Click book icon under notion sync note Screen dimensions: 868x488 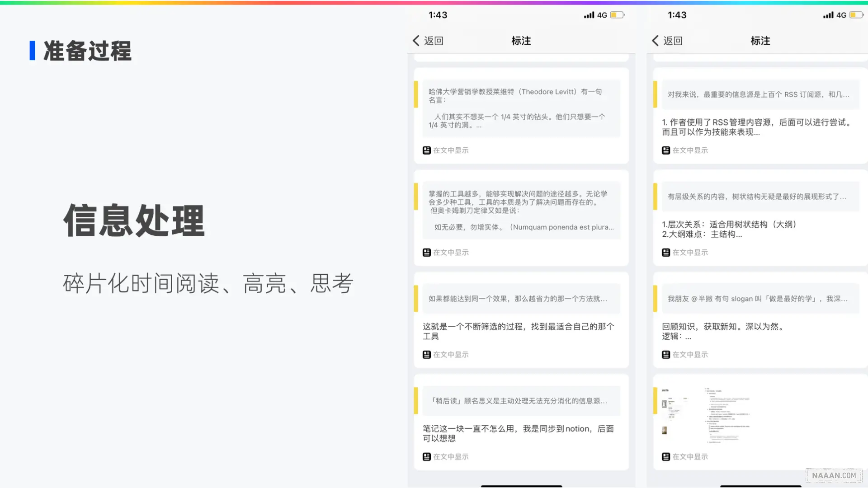click(x=426, y=457)
